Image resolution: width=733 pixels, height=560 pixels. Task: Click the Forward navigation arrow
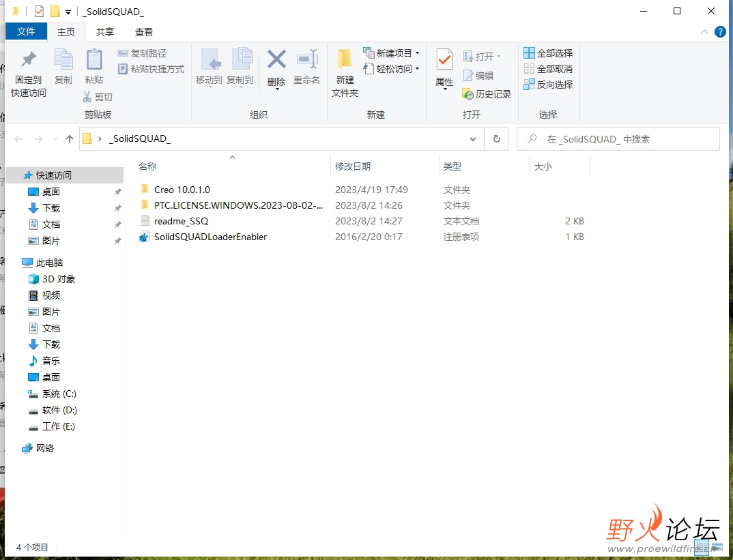[39, 139]
